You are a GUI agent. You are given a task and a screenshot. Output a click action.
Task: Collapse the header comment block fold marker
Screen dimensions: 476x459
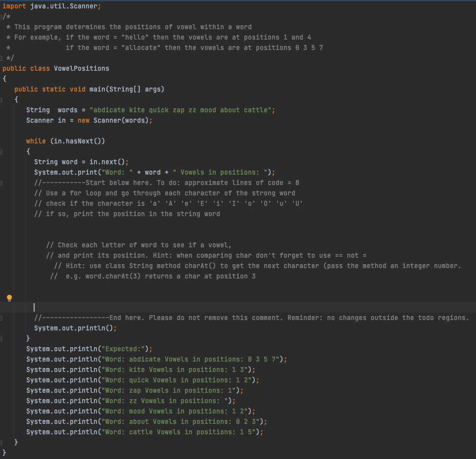2,16
